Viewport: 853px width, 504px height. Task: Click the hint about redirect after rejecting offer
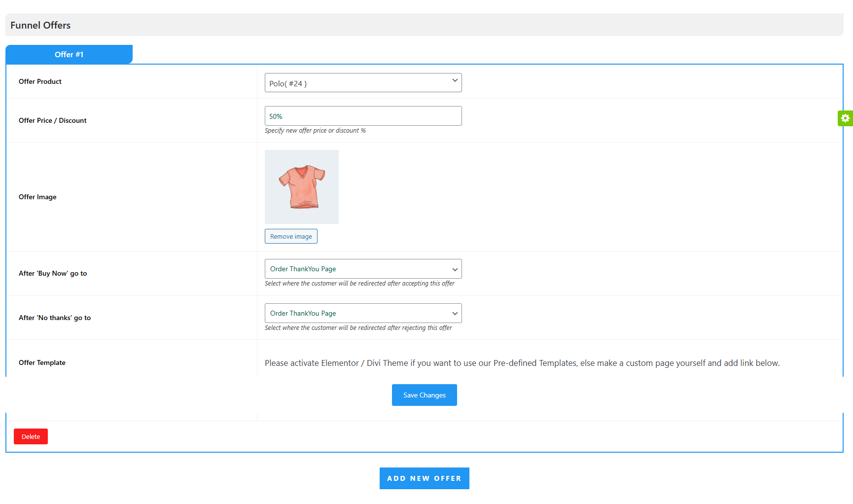tap(358, 328)
